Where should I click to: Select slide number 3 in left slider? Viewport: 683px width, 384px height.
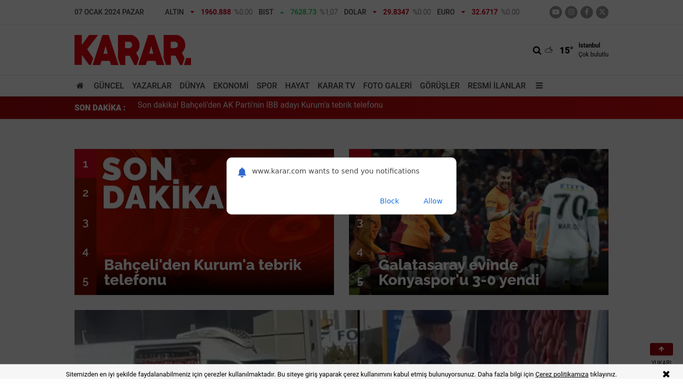(85, 223)
